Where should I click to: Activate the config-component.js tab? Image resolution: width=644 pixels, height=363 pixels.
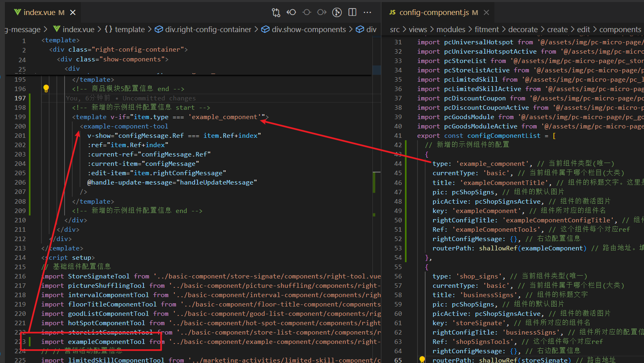434,13
